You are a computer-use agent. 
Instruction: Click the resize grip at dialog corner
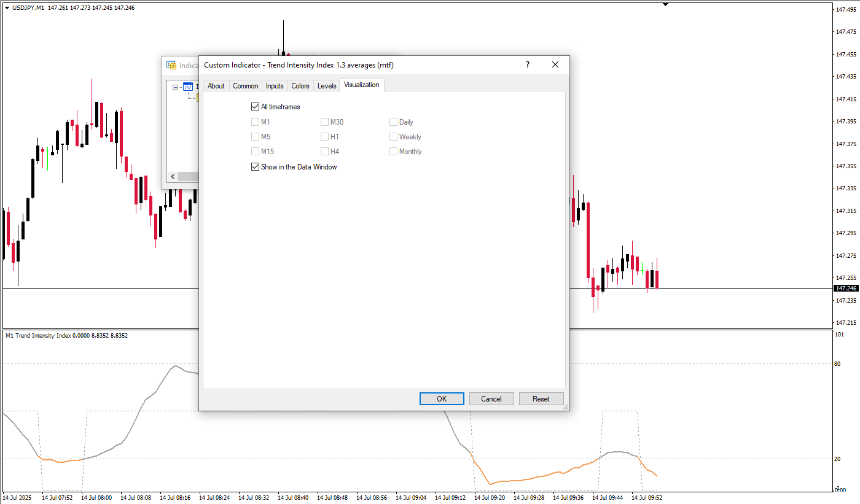(565, 406)
